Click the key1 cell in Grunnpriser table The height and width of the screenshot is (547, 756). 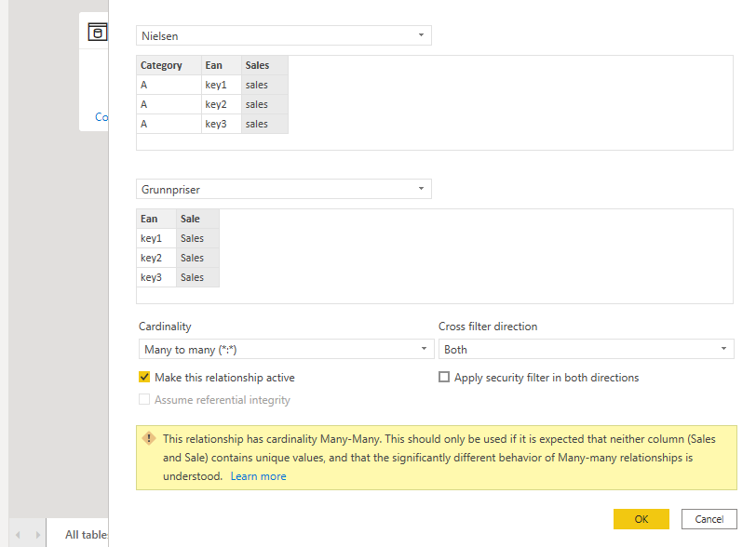(156, 238)
